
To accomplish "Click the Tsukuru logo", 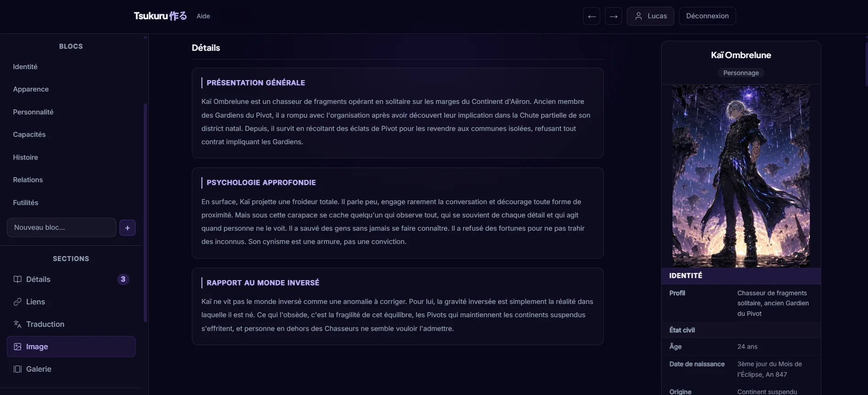I will (x=160, y=16).
